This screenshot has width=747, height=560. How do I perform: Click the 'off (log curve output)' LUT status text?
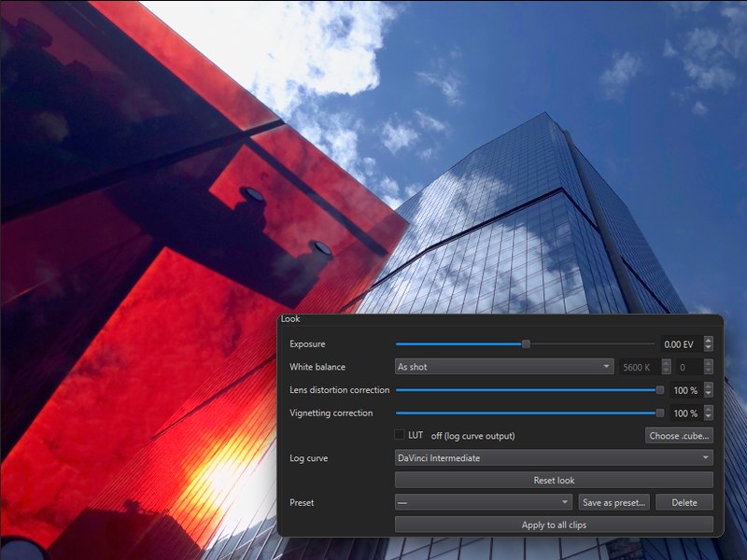click(x=472, y=436)
